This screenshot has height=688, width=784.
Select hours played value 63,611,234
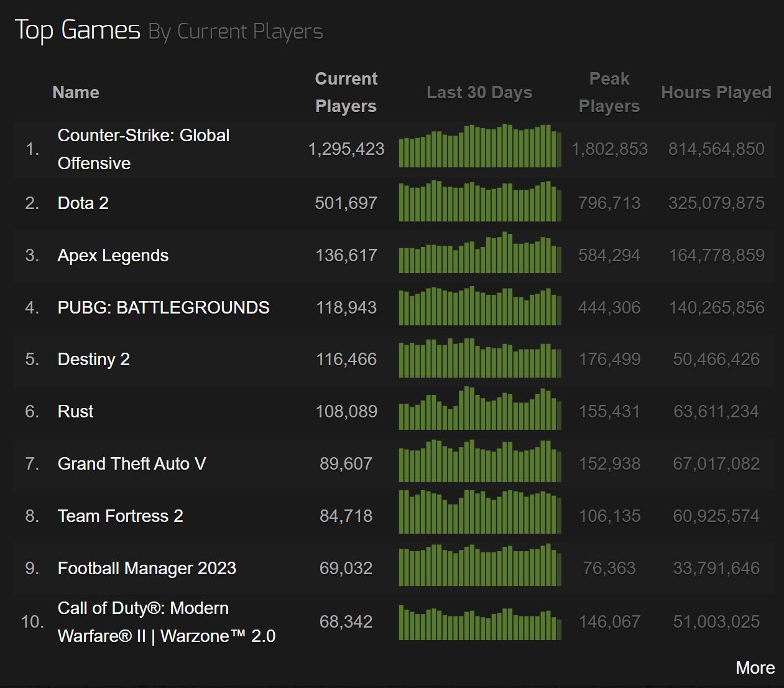[716, 411]
